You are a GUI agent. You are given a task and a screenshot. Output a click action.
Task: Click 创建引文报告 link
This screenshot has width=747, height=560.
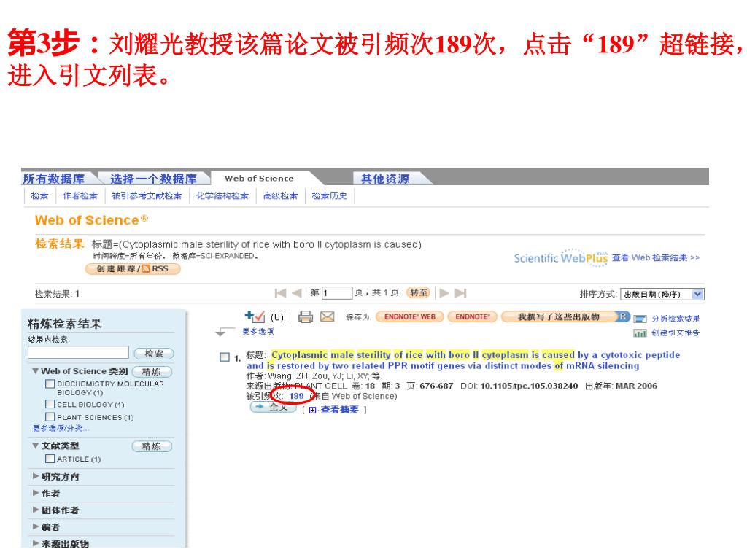click(676, 332)
